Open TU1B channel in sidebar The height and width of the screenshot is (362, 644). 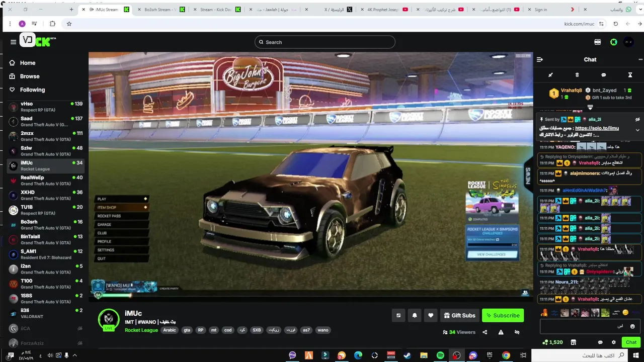click(45, 210)
